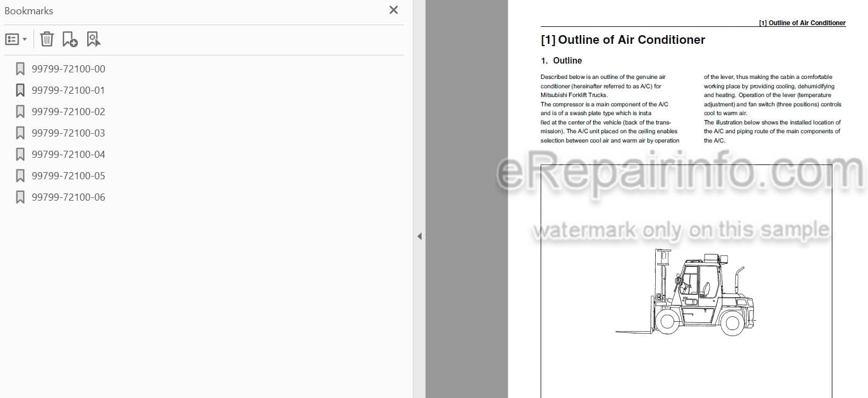Close the Bookmarks panel

pyautogui.click(x=393, y=10)
